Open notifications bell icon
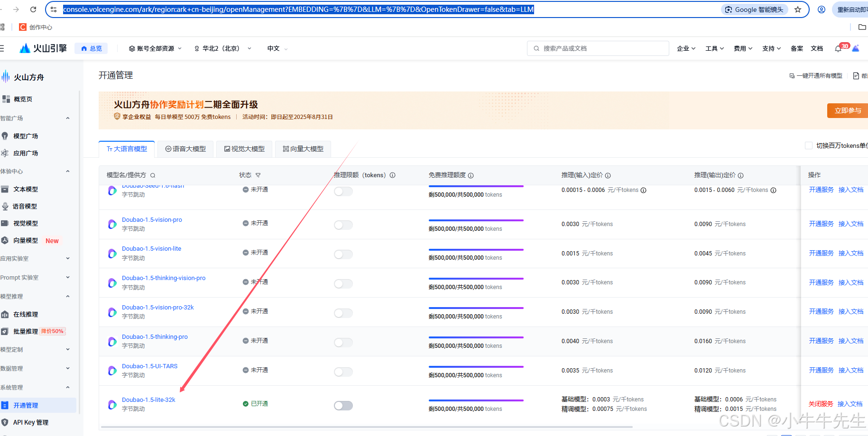Screen dimensions: 868x436 838,49
